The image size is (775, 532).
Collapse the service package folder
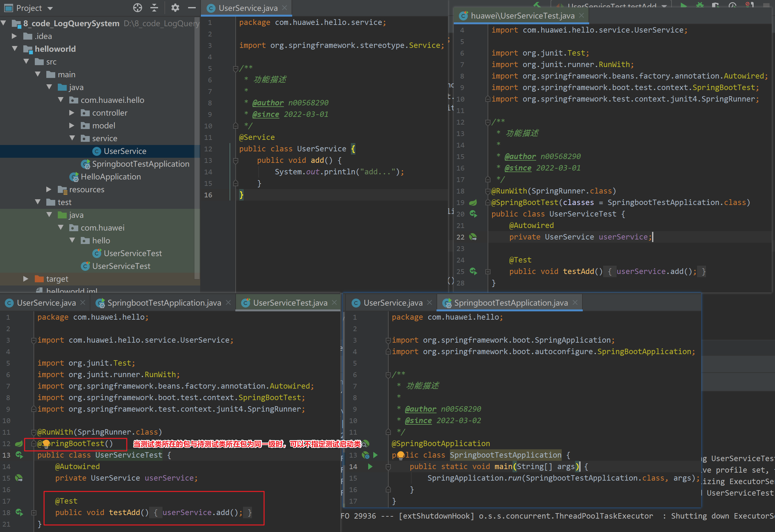[72, 138]
